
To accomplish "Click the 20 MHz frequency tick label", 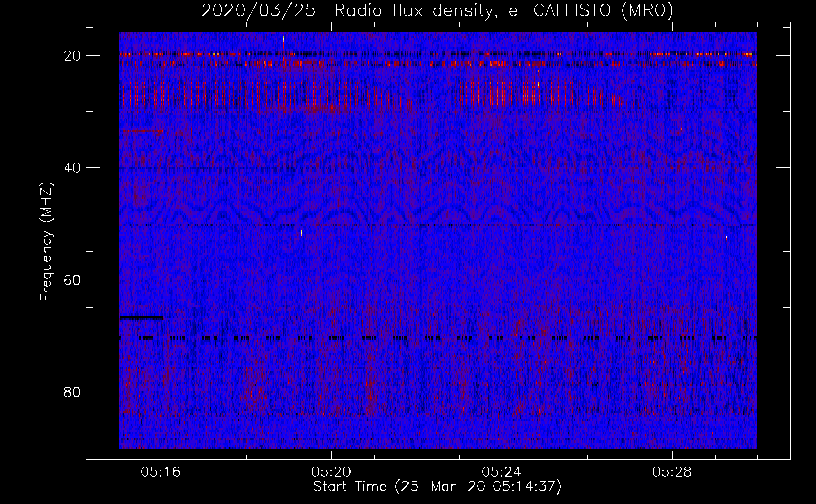I will 72,56.
